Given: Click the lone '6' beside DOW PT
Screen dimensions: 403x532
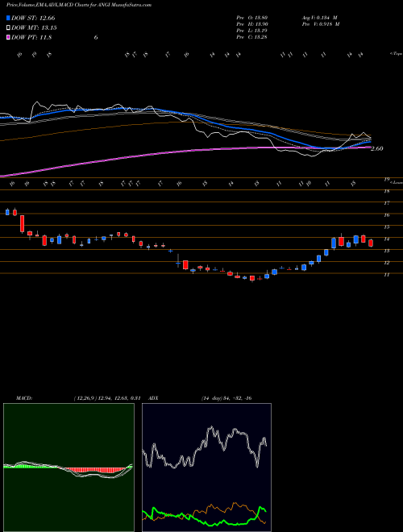Looking at the screenshot, I should coord(96,37).
